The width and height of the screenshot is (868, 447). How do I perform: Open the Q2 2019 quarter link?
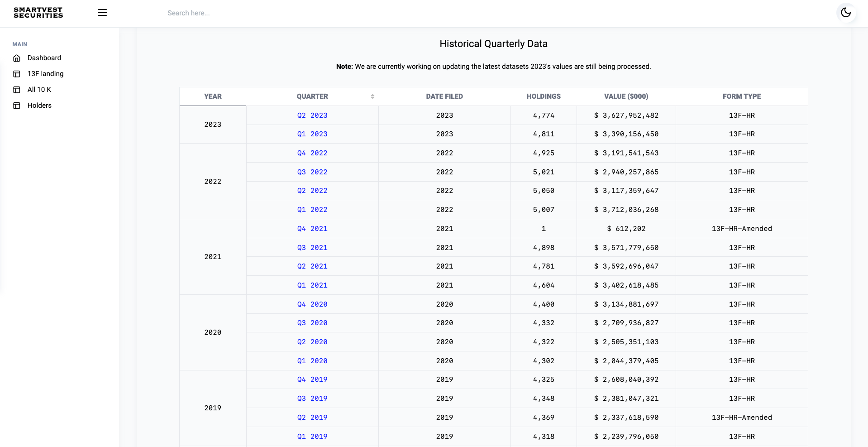(312, 418)
